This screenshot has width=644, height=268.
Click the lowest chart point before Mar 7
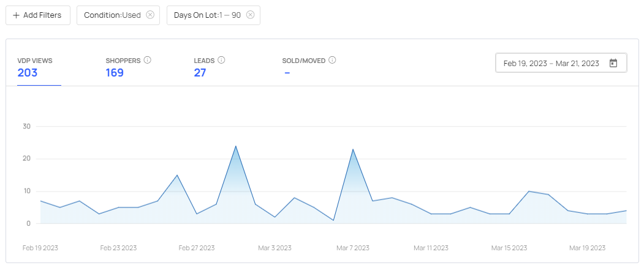(x=333, y=220)
